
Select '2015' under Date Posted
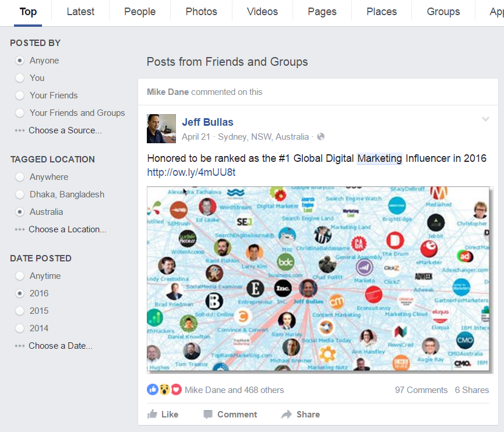pos(20,311)
